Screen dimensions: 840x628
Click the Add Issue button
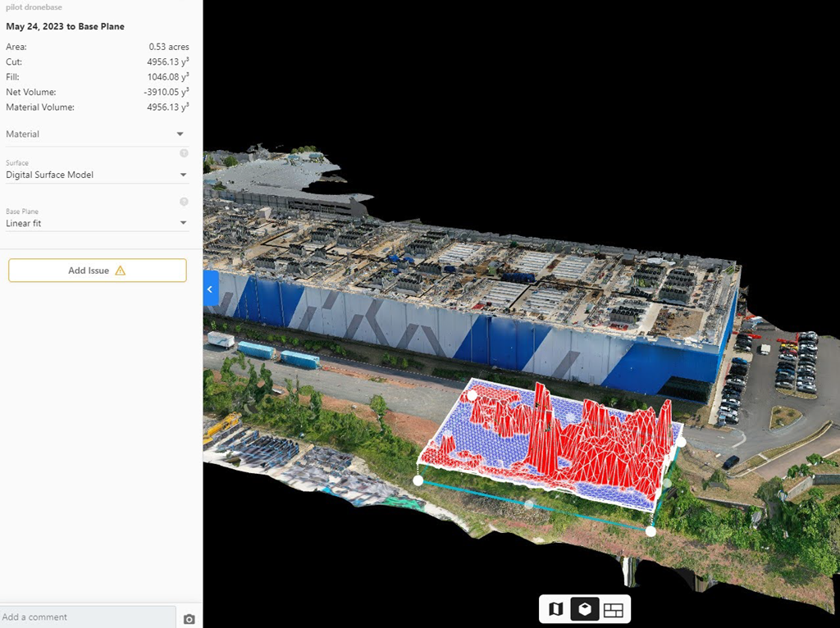(x=98, y=271)
